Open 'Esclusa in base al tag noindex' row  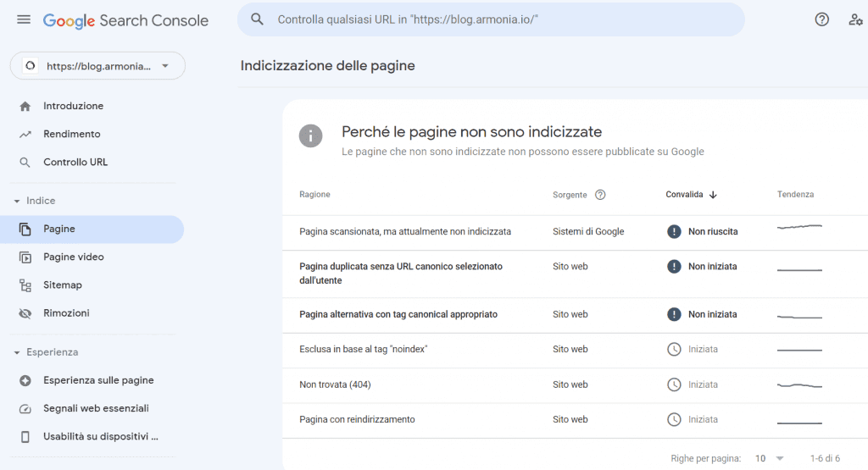[364, 349]
